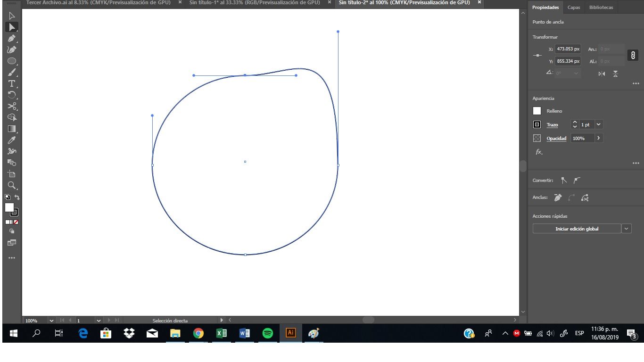Select the Blend tool in toolbar
This screenshot has width=644, height=362.
[12, 163]
